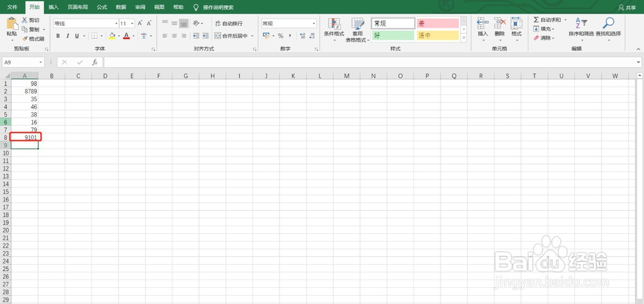Toggle bold formatting
Viewport: 644px width, 304px height.
58,36
